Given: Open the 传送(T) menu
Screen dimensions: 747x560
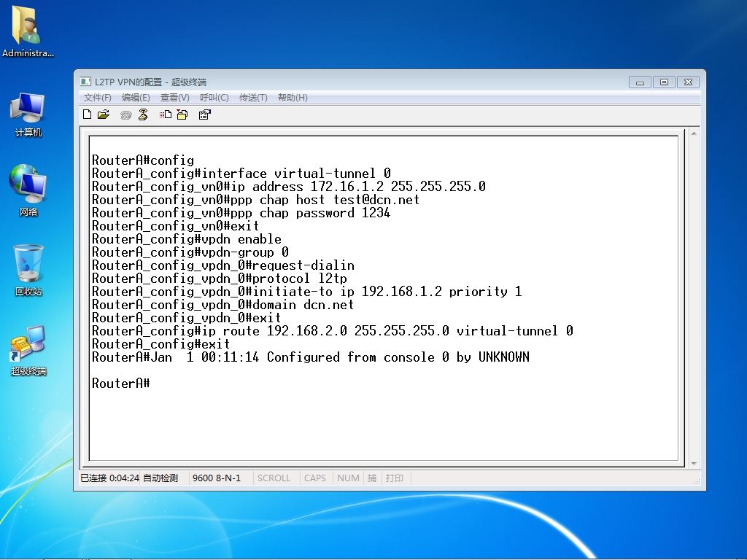Looking at the screenshot, I should point(253,98).
